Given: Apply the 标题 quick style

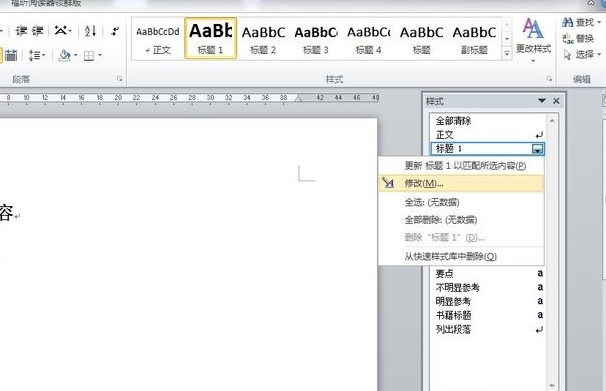Looking at the screenshot, I should coord(421,39).
